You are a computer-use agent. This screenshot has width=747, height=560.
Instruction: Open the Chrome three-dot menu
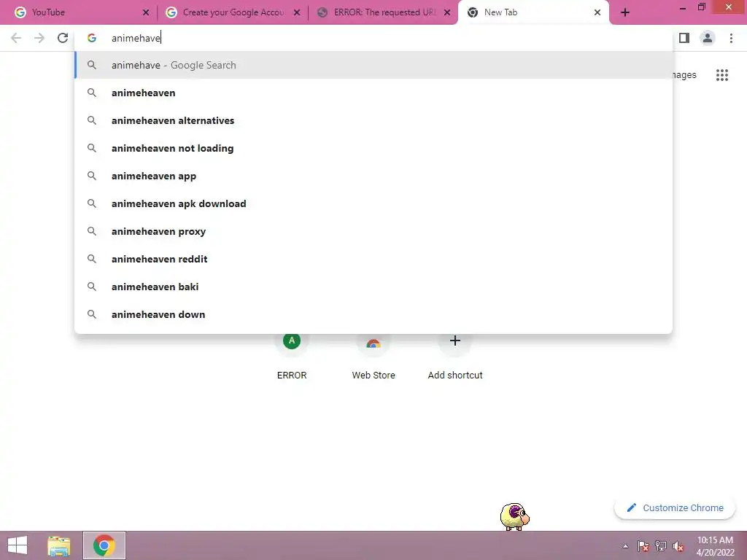click(731, 38)
